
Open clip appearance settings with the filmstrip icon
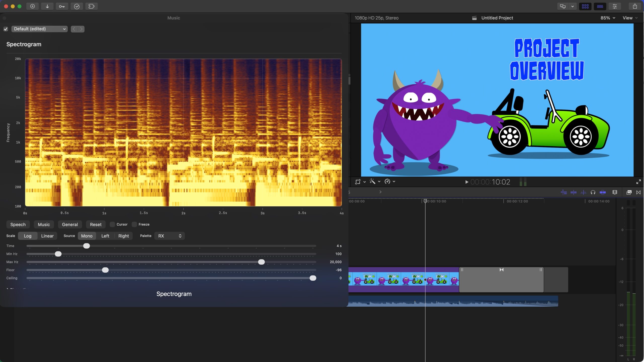coord(615,192)
